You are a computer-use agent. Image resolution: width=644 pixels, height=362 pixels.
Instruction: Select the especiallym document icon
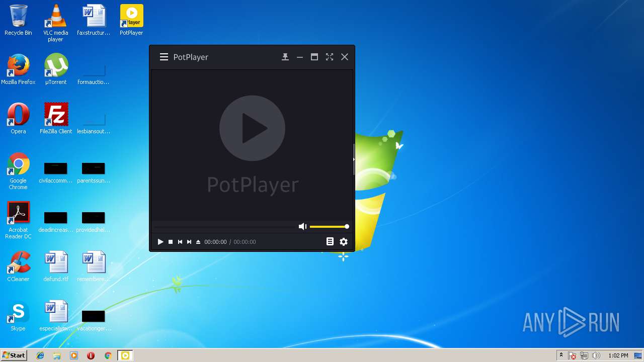tap(56, 316)
